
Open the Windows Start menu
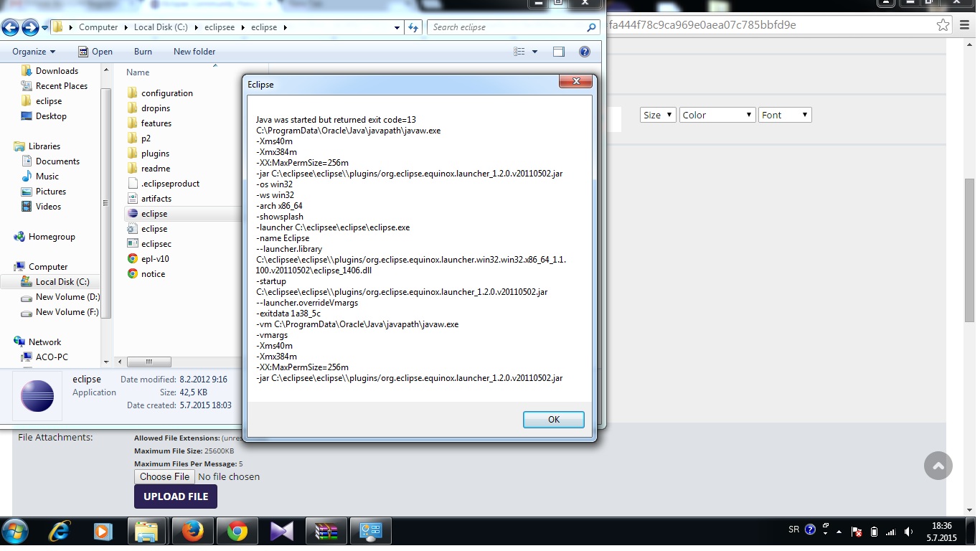point(14,532)
